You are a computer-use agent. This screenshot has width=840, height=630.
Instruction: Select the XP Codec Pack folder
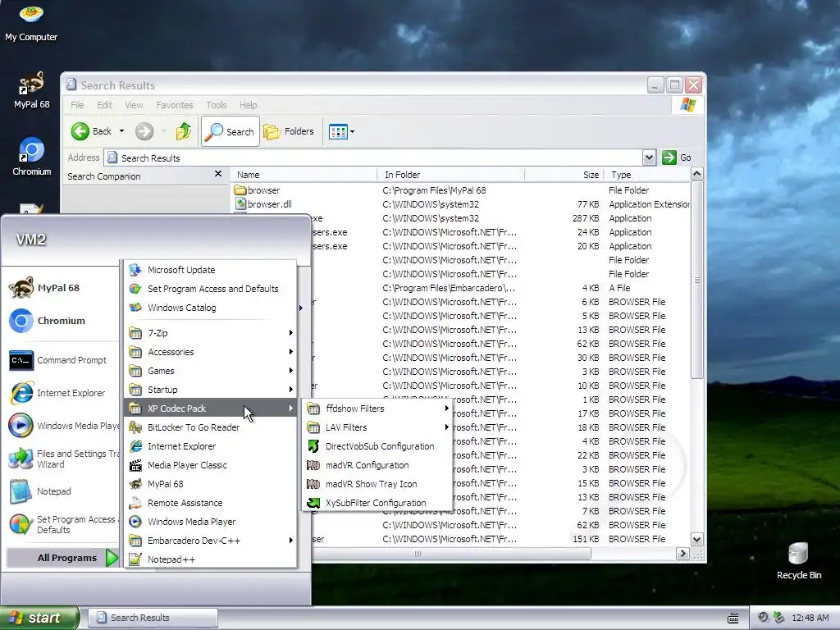[x=211, y=409]
